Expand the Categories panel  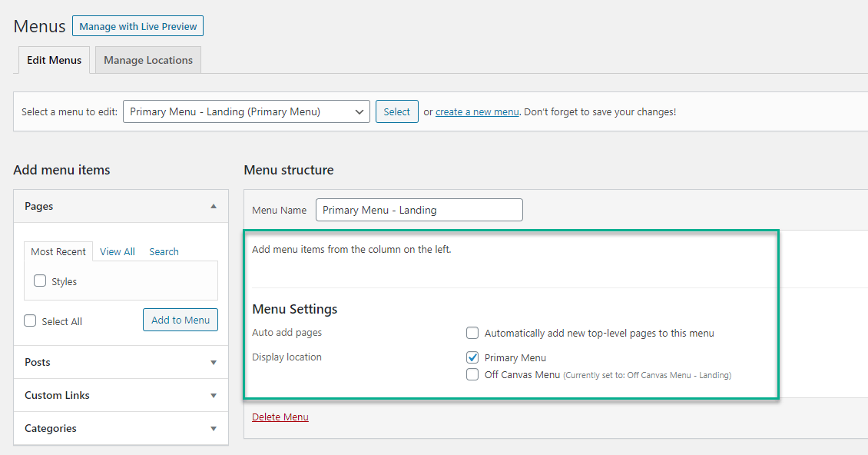tap(121, 428)
